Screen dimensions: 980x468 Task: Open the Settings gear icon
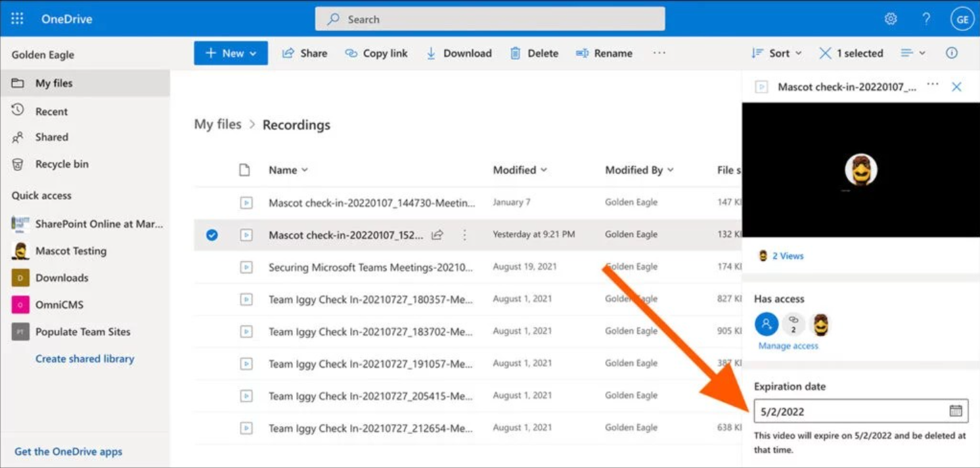(x=891, y=19)
